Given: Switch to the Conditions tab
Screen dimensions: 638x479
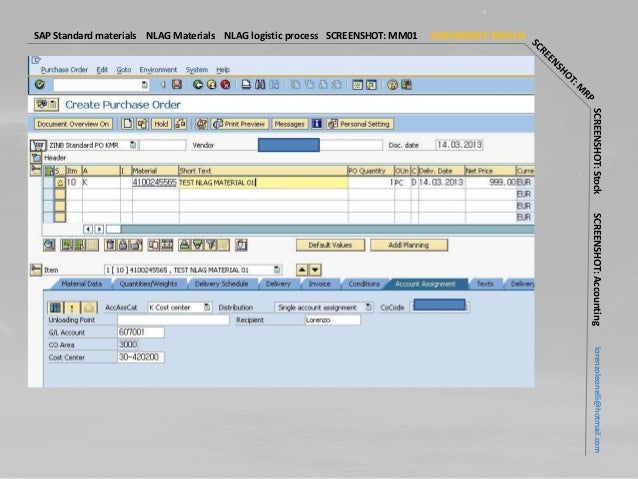Looking at the screenshot, I should (364, 284).
